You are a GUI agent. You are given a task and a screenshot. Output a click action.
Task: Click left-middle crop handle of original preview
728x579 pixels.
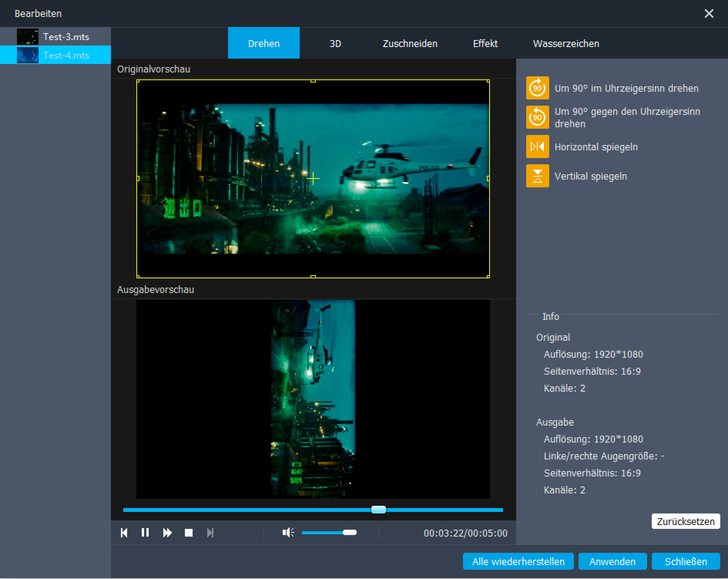click(138, 178)
